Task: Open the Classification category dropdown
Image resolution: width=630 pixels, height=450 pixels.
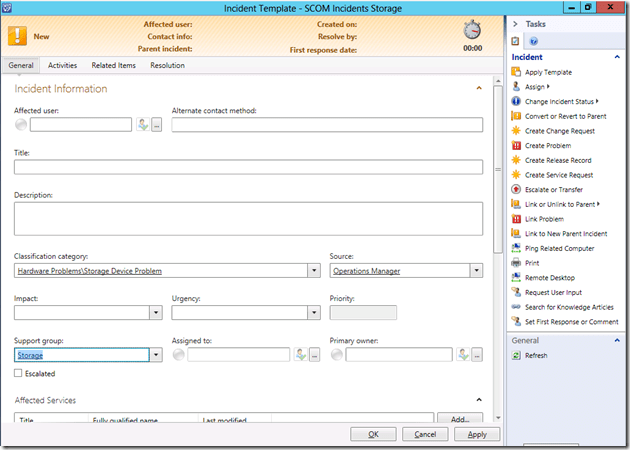Action: 314,271
